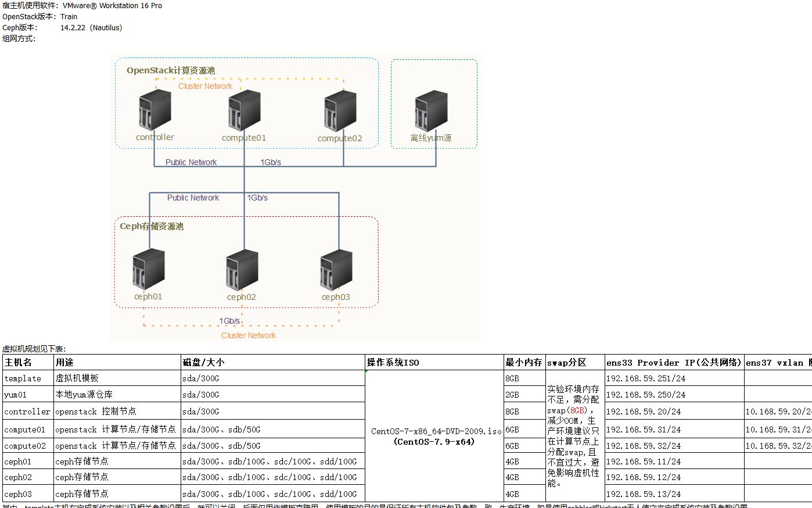Click the Ceph version 14.2.22 (Nautilus) text
Viewport: 812px width, 508px height.
[x=62, y=28]
